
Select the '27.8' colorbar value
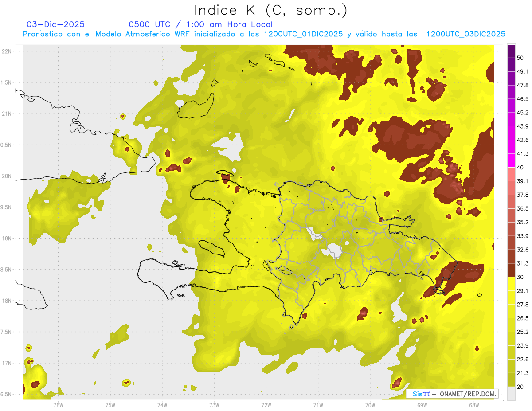point(523,304)
